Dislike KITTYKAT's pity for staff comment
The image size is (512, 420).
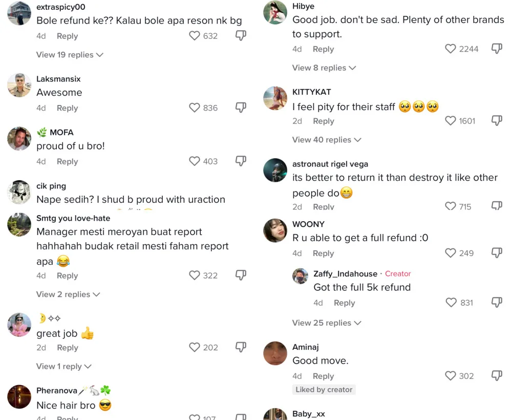(x=497, y=121)
